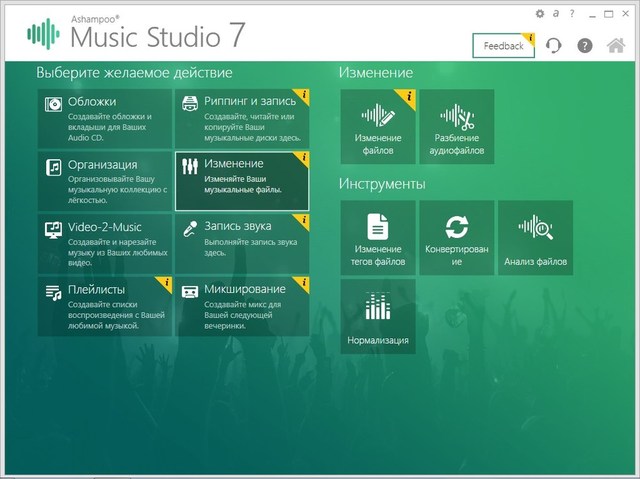Select the Организация music collection tile
The width and height of the screenshot is (640, 479).
105,180
